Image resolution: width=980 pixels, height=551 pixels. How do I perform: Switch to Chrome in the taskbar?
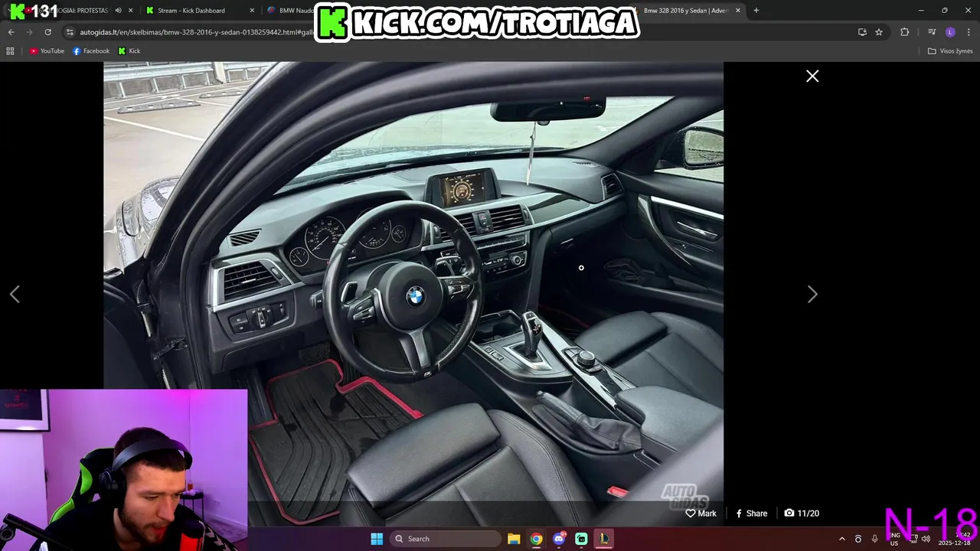pyautogui.click(x=536, y=539)
